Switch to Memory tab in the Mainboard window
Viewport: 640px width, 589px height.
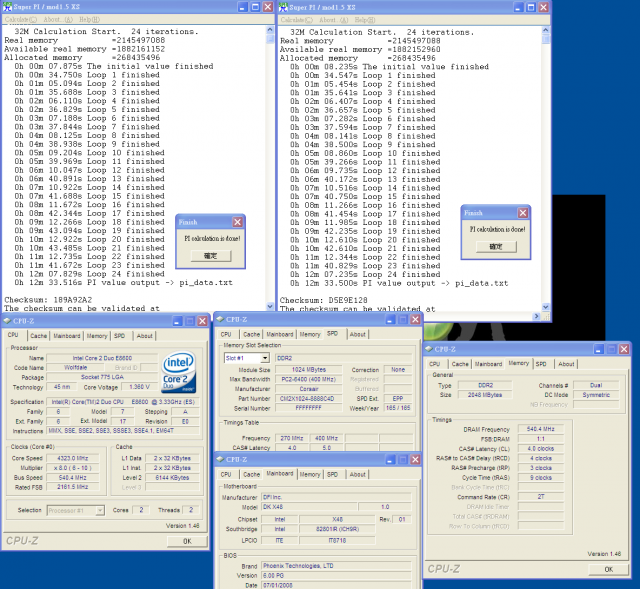[310, 474]
